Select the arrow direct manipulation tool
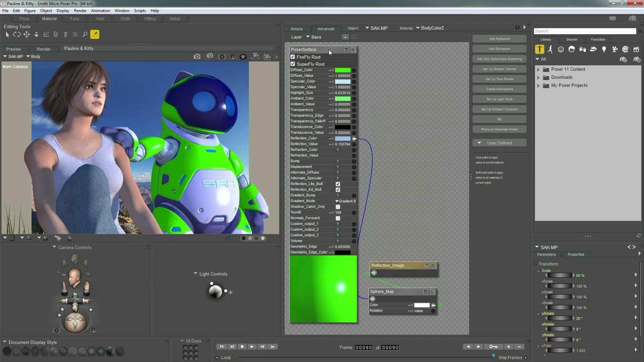The image size is (644, 362). point(7,34)
